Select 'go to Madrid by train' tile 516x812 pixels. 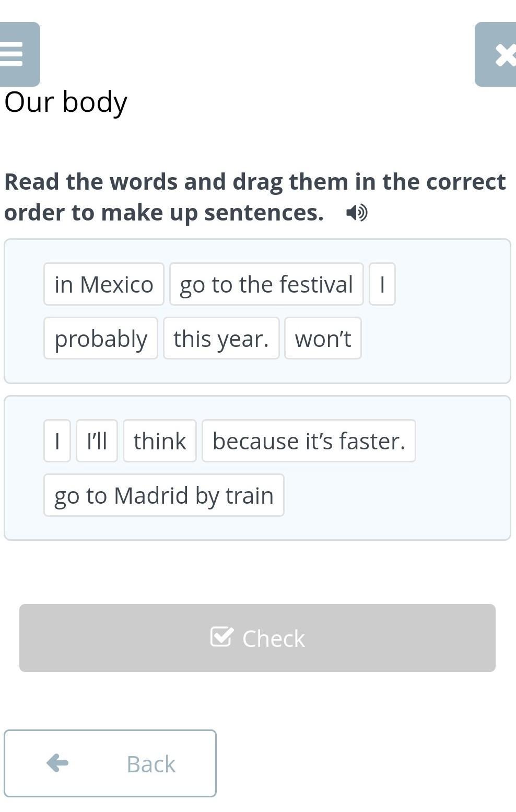pyautogui.click(x=164, y=495)
